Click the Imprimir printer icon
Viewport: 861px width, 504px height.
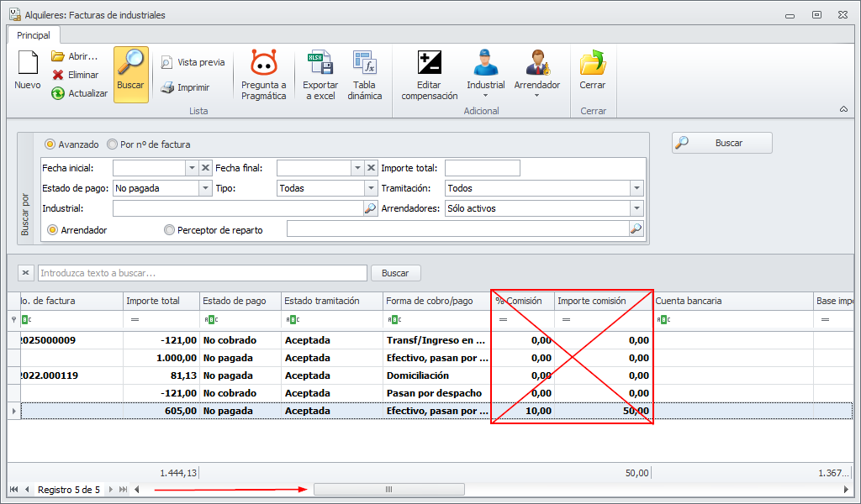[x=167, y=87]
